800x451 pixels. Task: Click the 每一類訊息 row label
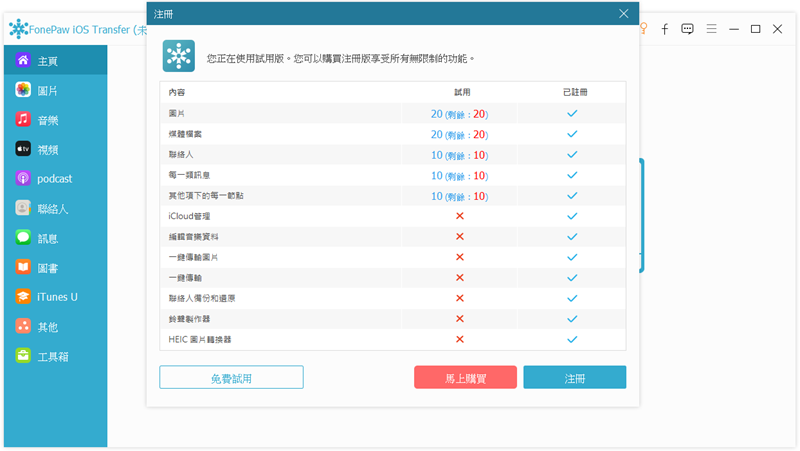189,175
